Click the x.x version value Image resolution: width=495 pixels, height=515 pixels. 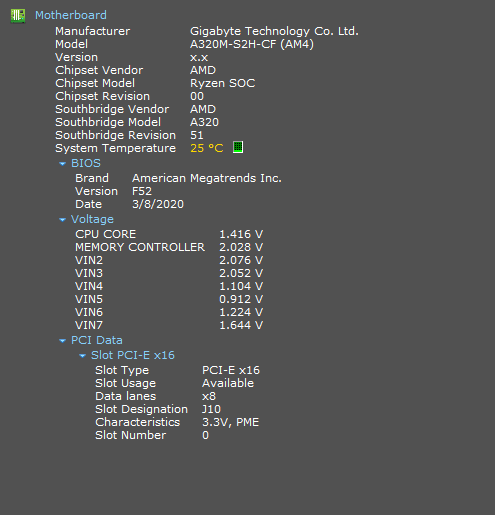199,57
